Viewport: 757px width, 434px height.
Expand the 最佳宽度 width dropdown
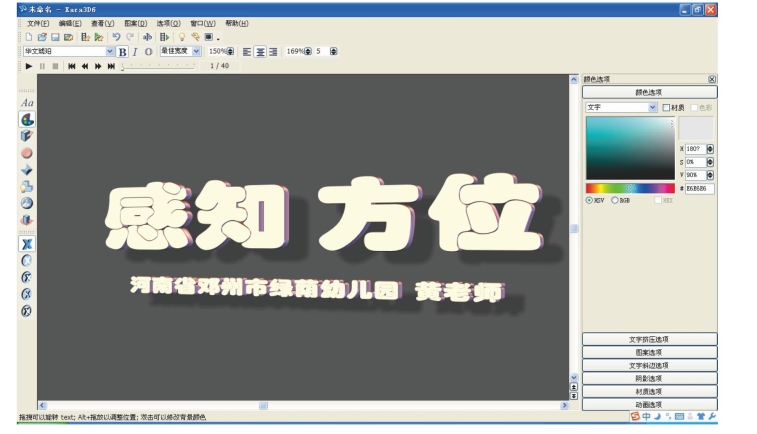196,51
